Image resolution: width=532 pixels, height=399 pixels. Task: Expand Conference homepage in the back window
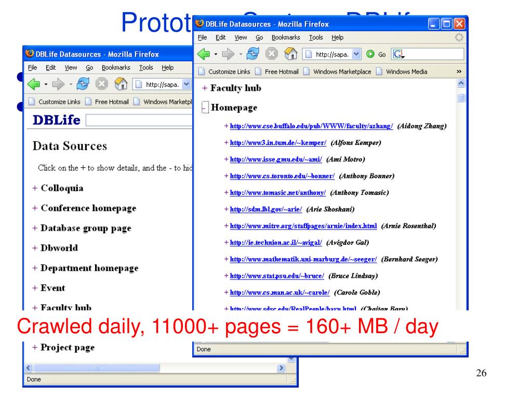(35, 208)
